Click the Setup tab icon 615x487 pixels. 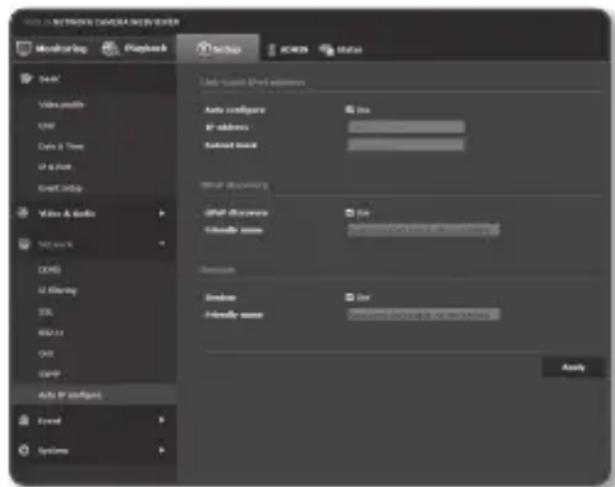(204, 49)
